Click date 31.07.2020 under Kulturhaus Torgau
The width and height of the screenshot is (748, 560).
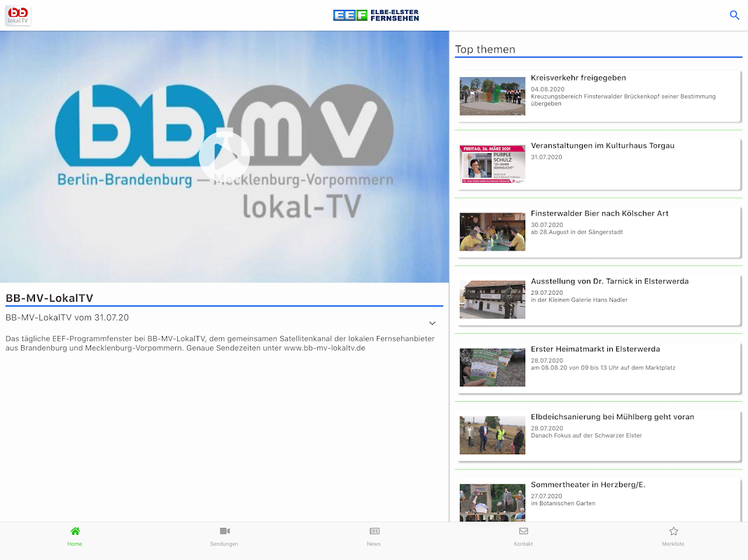click(547, 157)
